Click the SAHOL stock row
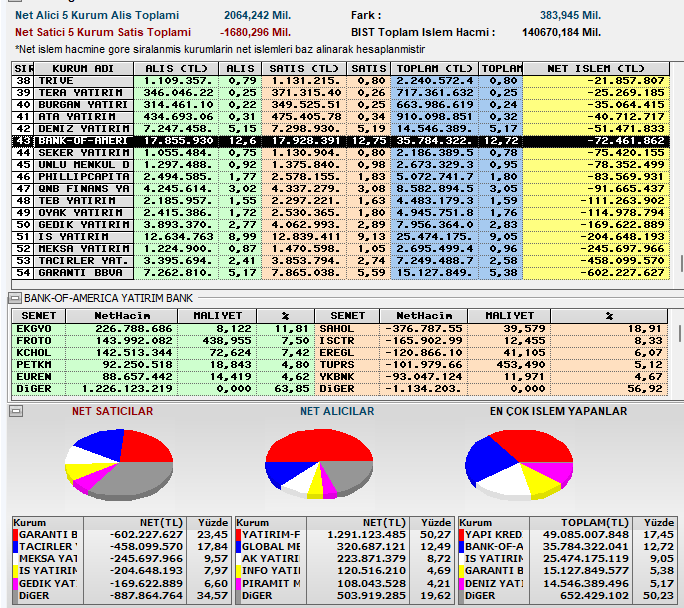 point(491,329)
